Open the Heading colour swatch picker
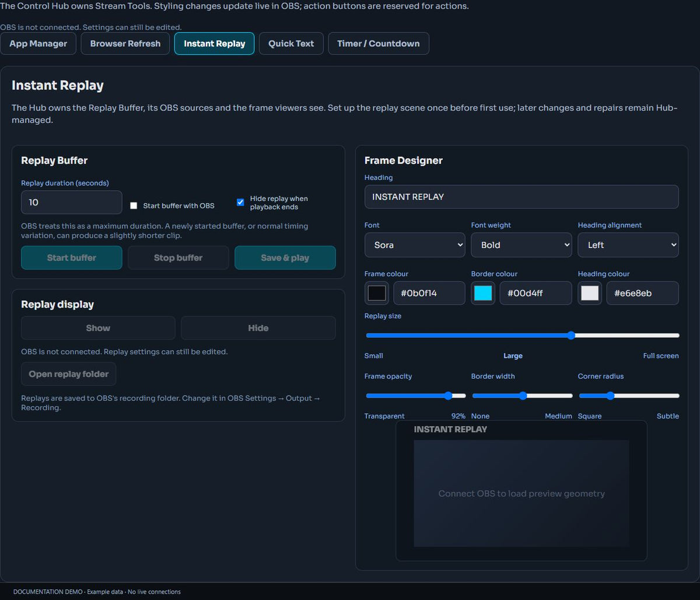 [590, 293]
